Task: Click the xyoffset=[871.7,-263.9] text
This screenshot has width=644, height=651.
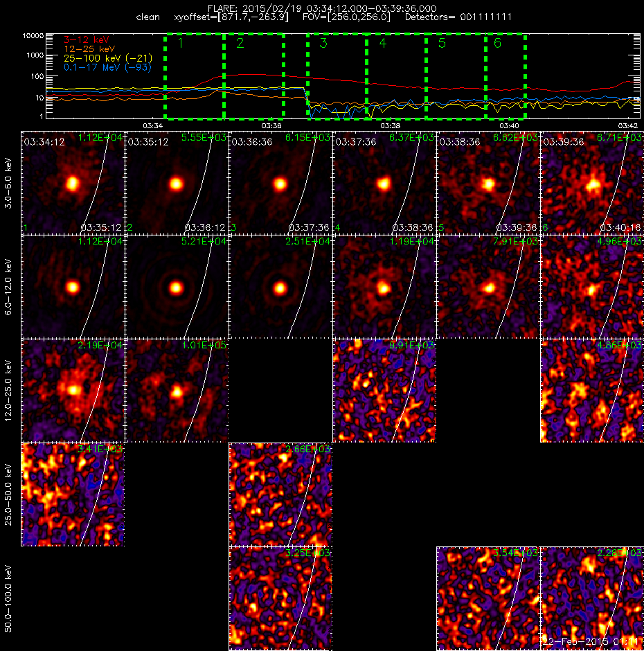Action: [x=231, y=17]
